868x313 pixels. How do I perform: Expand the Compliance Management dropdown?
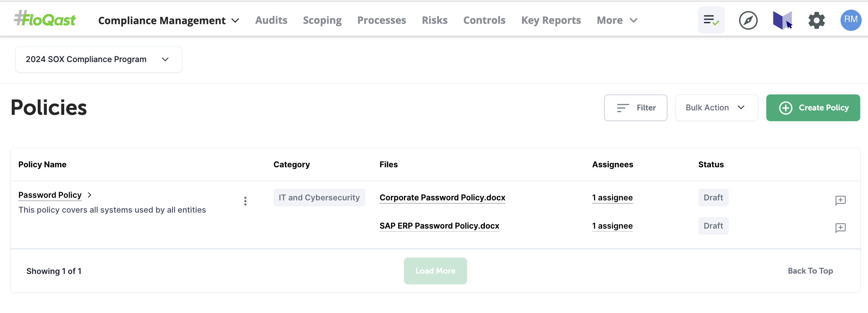(169, 20)
